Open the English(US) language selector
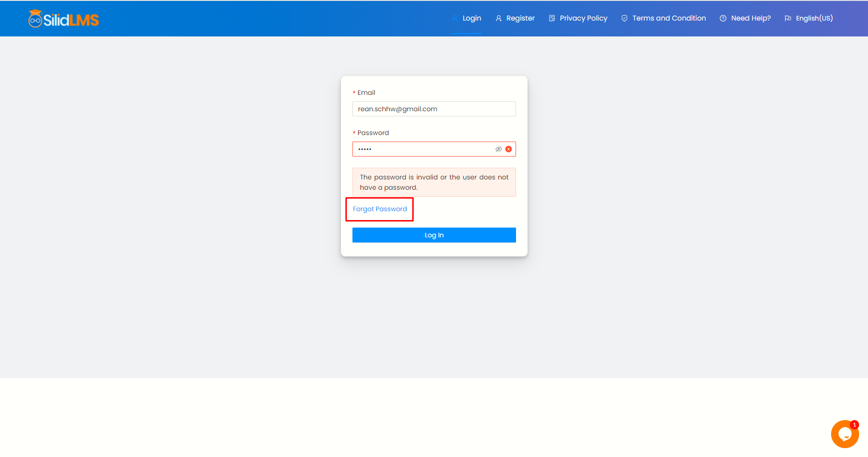This screenshot has width=868, height=457. [x=814, y=18]
